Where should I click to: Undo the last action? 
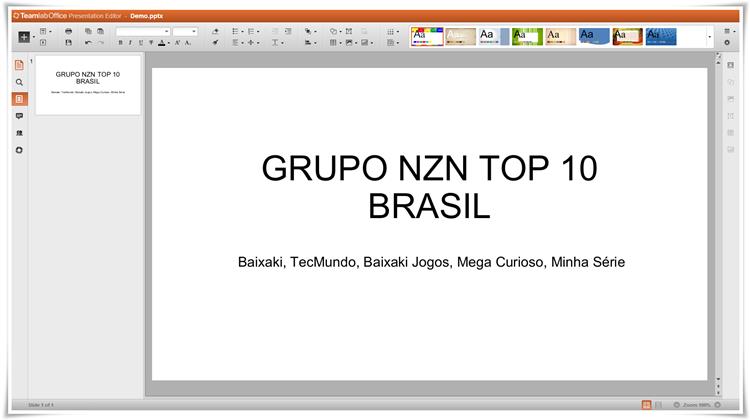click(88, 43)
